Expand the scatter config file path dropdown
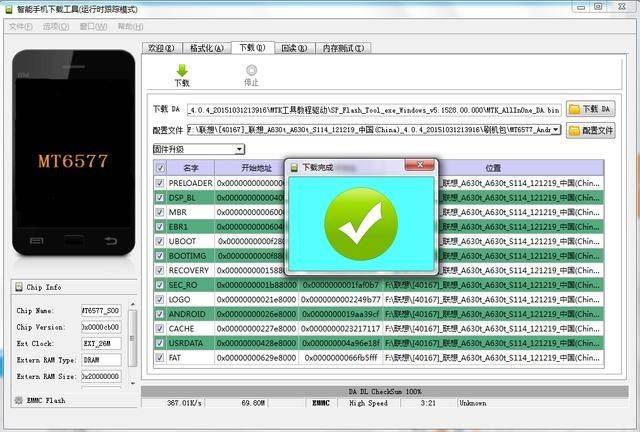 (x=556, y=130)
